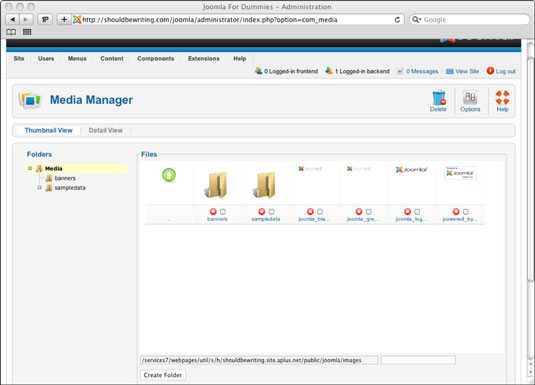Click the powered_by image thumbnail
The height and width of the screenshot is (385, 535).
(460, 173)
